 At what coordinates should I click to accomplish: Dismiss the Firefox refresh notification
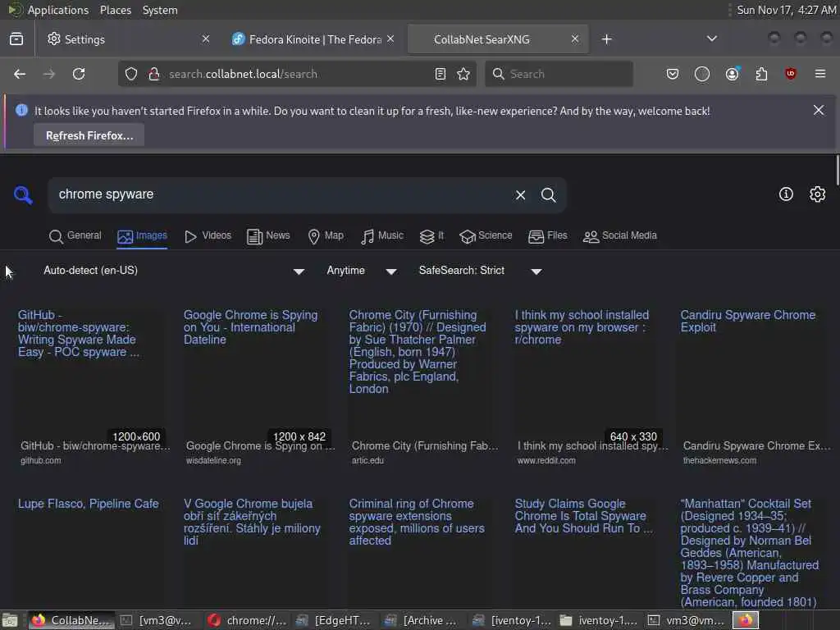819,111
